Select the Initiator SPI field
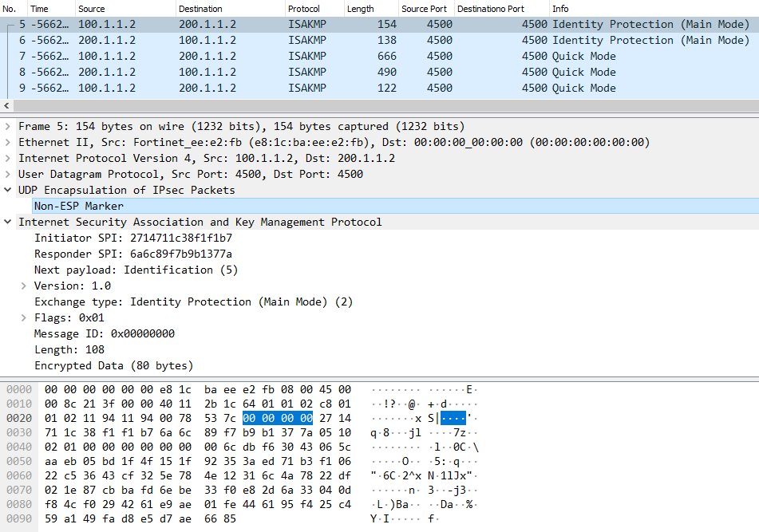Image resolution: width=759 pixels, height=532 pixels. [x=132, y=238]
